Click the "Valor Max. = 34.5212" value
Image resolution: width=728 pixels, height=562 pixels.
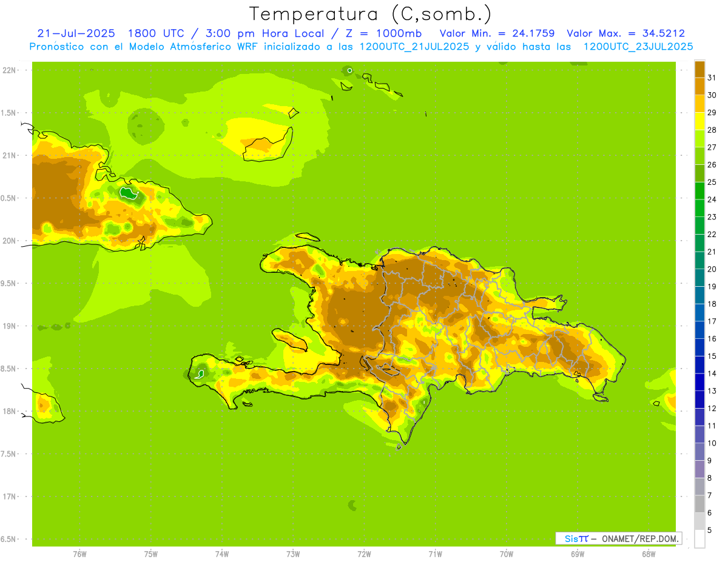click(626, 33)
